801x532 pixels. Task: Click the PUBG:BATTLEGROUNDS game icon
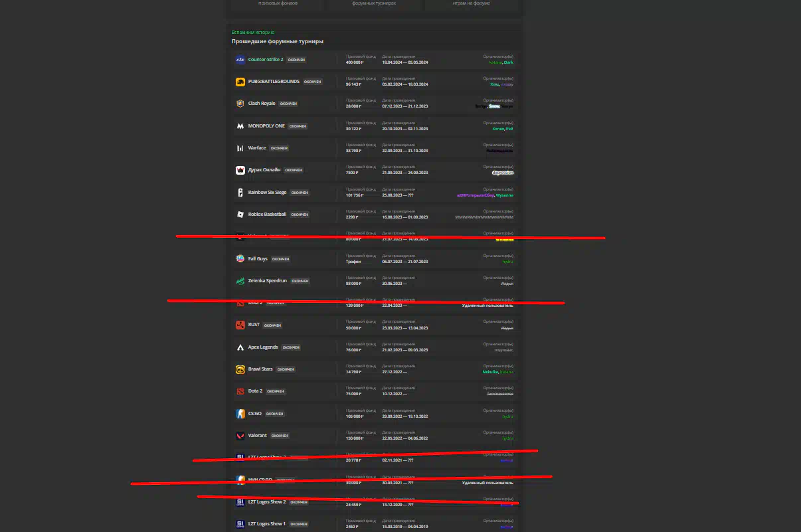240,82
